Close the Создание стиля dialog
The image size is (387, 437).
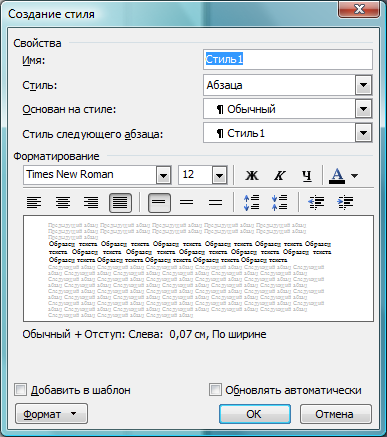pos(359,9)
